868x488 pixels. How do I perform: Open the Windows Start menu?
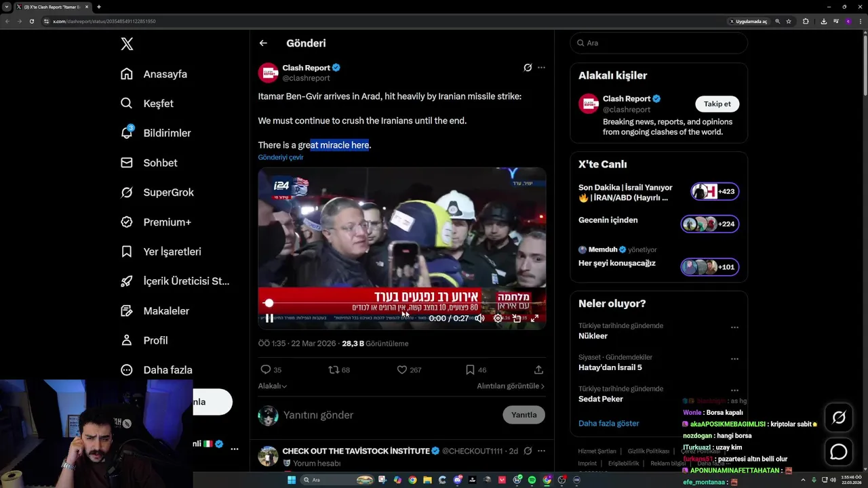[292, 480]
